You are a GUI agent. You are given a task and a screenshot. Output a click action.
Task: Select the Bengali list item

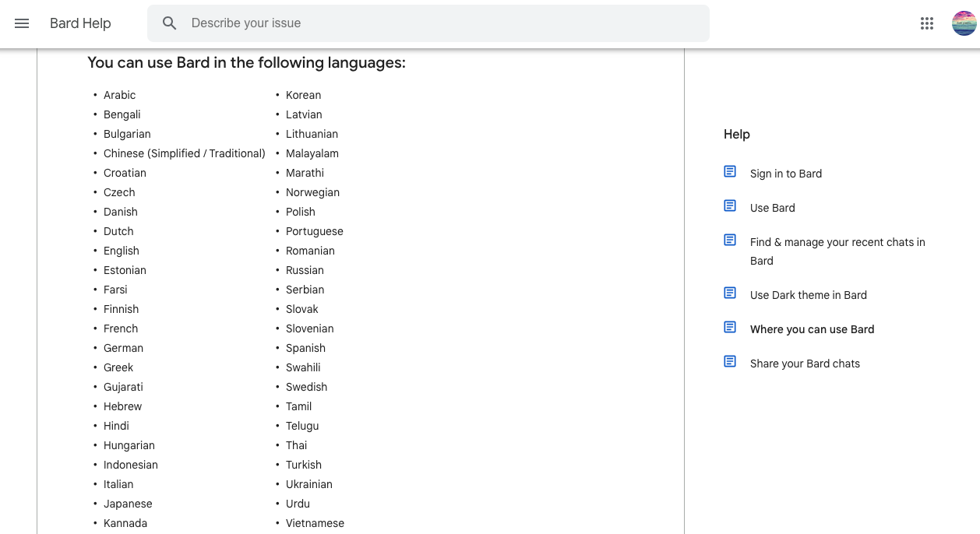(x=122, y=114)
